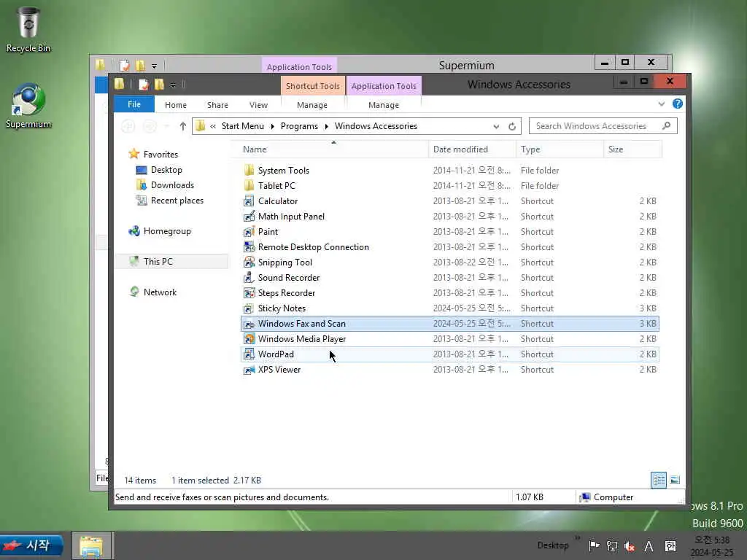Viewport: 747px width, 560px height.
Task: Sort by the Size column header
Action: click(x=632, y=149)
